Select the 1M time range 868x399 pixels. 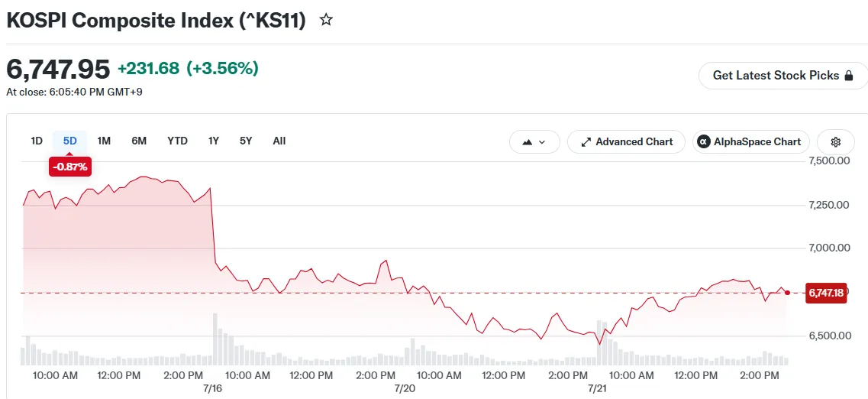coord(104,141)
